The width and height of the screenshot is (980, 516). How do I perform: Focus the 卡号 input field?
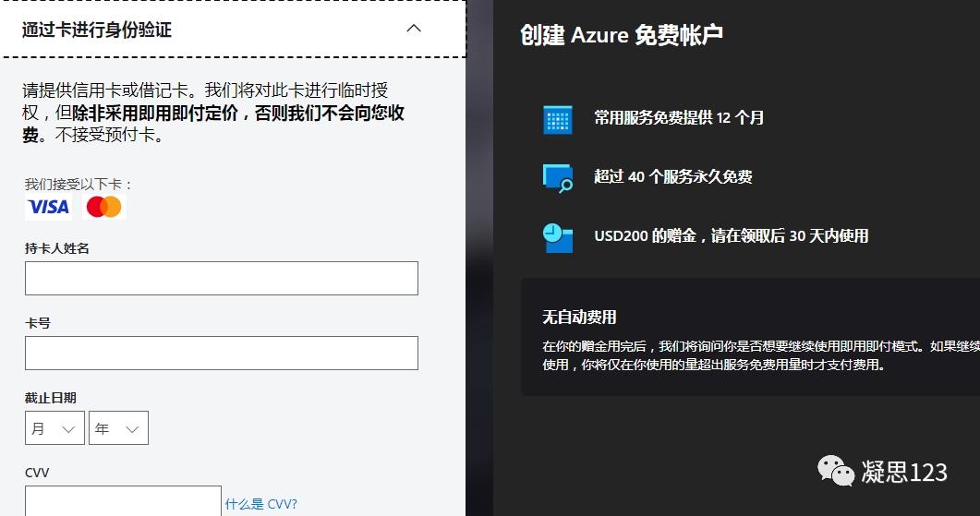tap(222, 353)
